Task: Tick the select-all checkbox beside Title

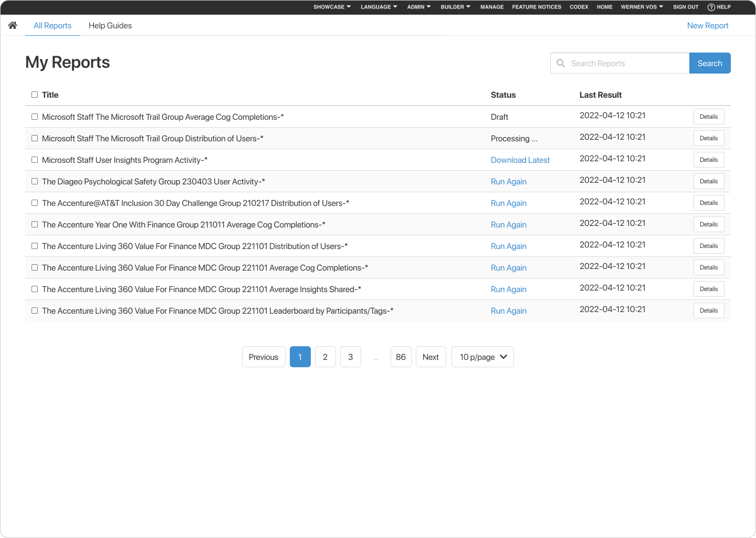Action: click(35, 95)
